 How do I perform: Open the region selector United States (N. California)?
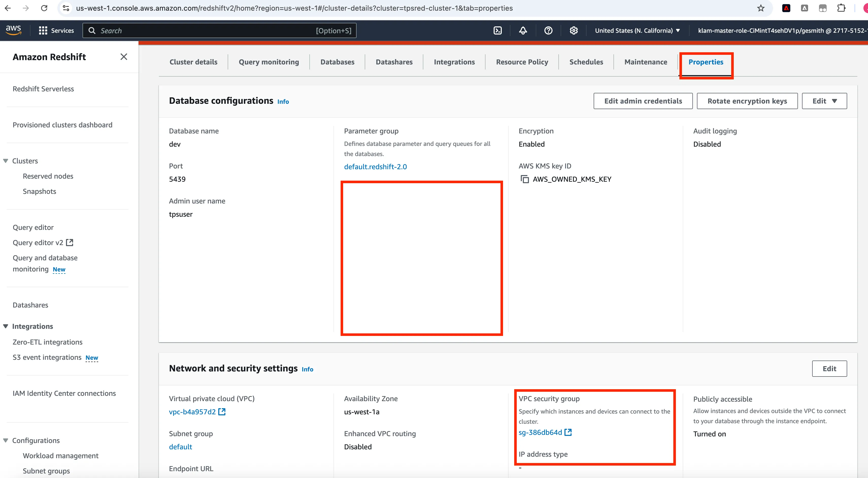[x=638, y=31]
